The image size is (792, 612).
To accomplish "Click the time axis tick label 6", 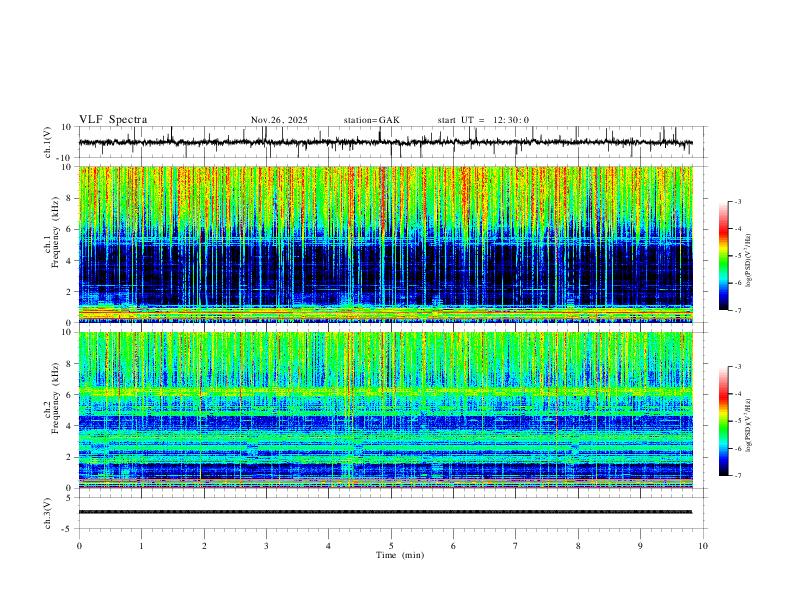I will coord(454,546).
